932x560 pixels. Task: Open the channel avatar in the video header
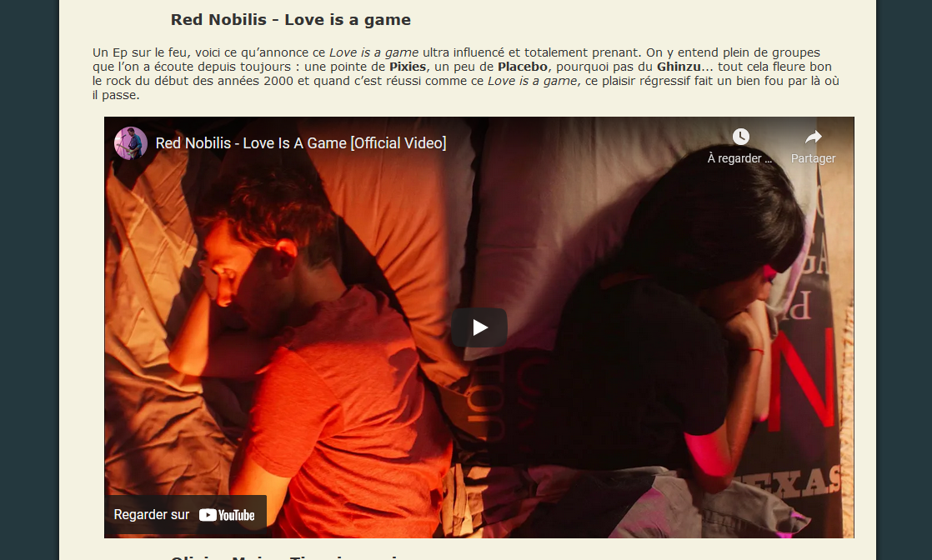[x=131, y=143]
